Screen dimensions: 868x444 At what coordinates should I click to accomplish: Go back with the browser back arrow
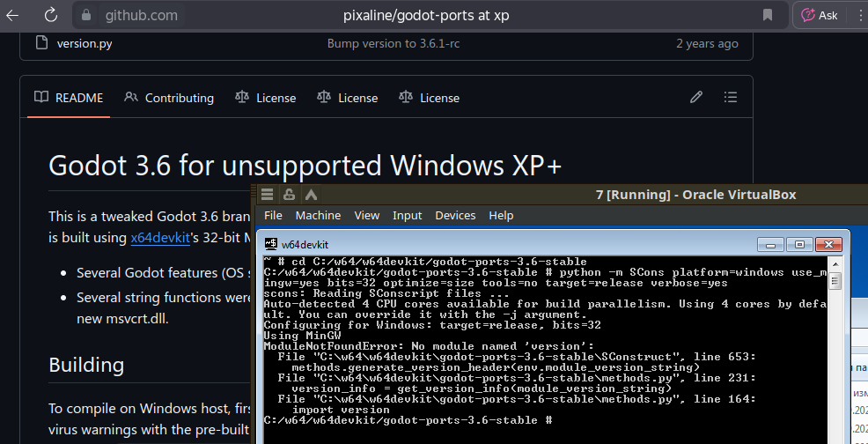pos(12,15)
